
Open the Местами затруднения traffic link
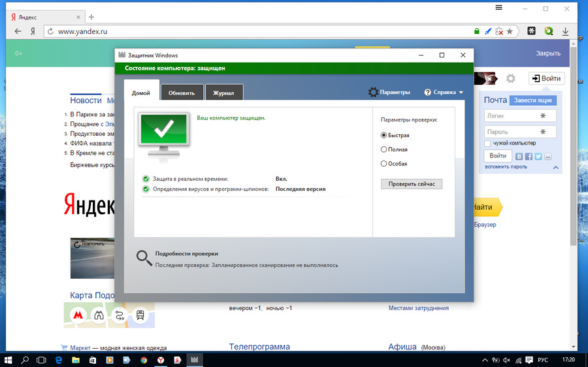[x=419, y=308]
